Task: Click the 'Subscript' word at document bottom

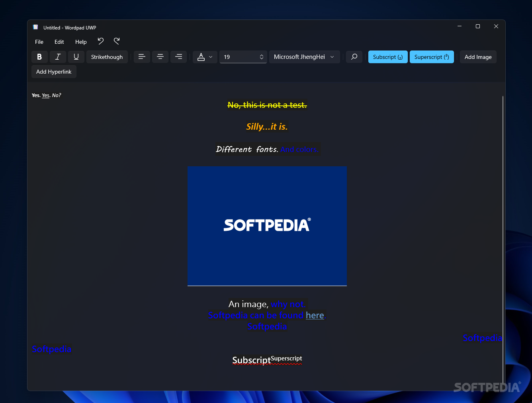Action: [x=251, y=360]
